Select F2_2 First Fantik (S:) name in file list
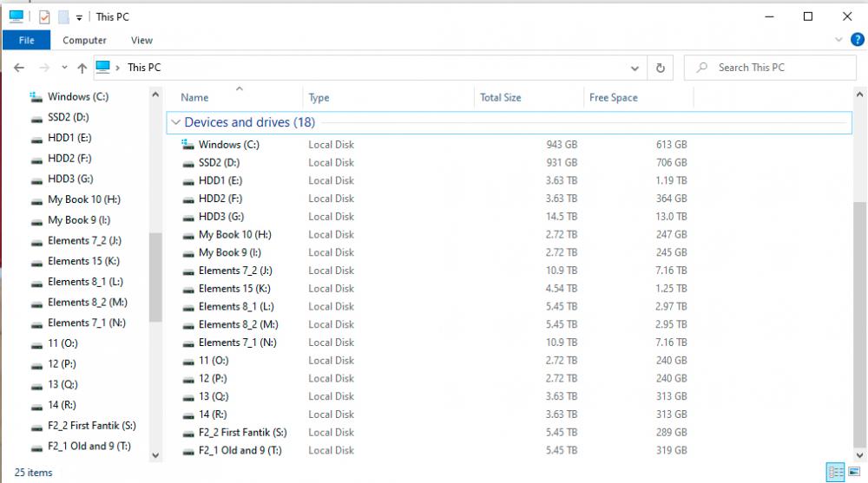Image resolution: width=868 pixels, height=483 pixels. tap(242, 433)
